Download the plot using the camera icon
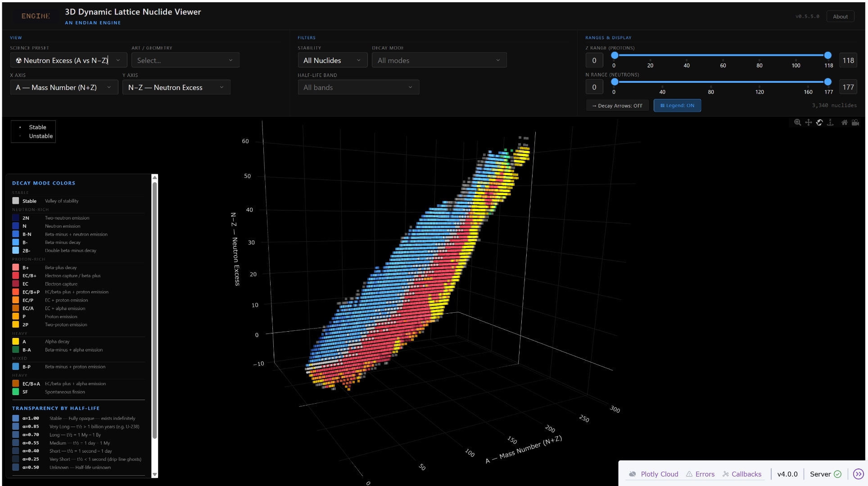 click(855, 122)
